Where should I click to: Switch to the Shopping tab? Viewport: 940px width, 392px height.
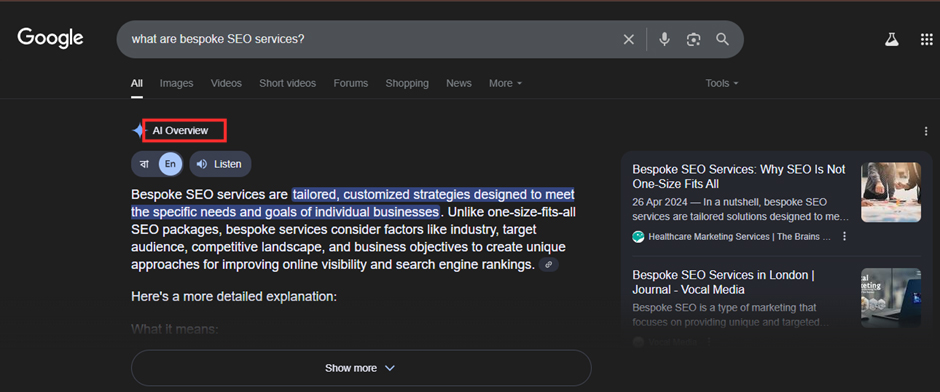coord(407,83)
